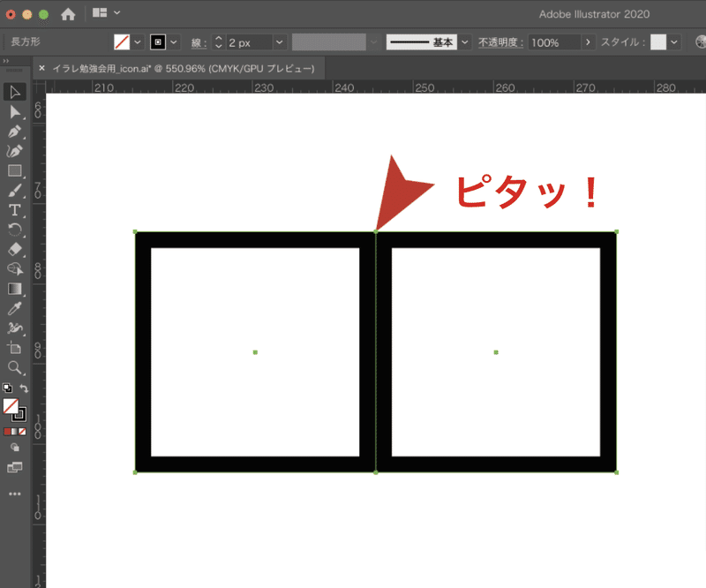Viewport: 706px width, 588px height.
Task: Select the Shape Builder tool
Action: [x=15, y=269]
